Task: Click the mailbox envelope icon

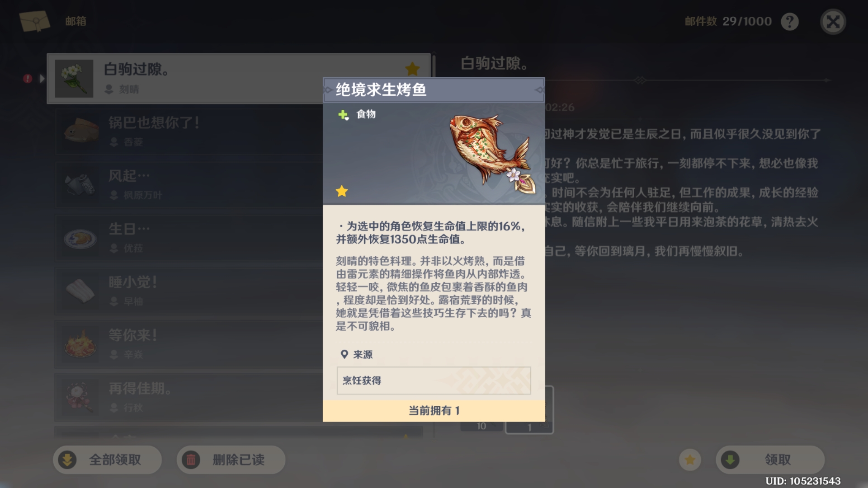Action: pyautogui.click(x=35, y=21)
